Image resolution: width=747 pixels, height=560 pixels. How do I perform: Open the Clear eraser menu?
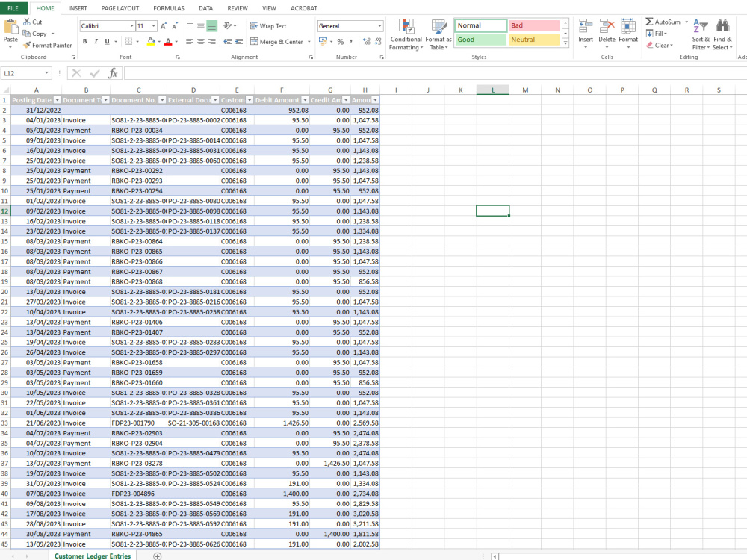point(660,46)
